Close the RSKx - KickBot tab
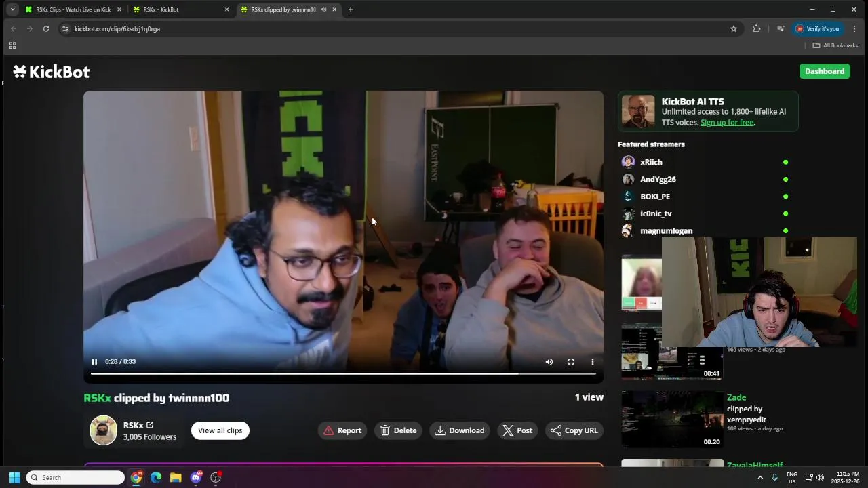Viewport: 868px width, 488px height. 226,9
